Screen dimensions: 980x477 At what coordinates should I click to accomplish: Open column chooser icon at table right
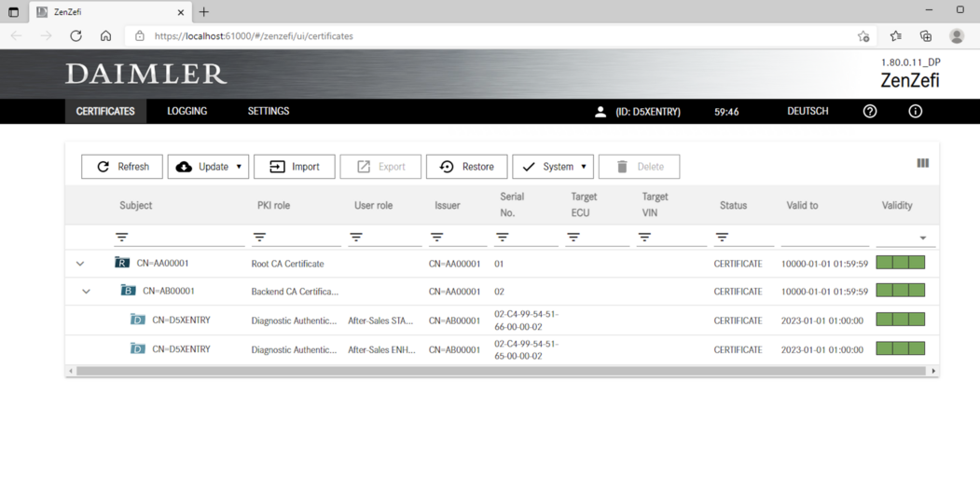pyautogui.click(x=922, y=163)
